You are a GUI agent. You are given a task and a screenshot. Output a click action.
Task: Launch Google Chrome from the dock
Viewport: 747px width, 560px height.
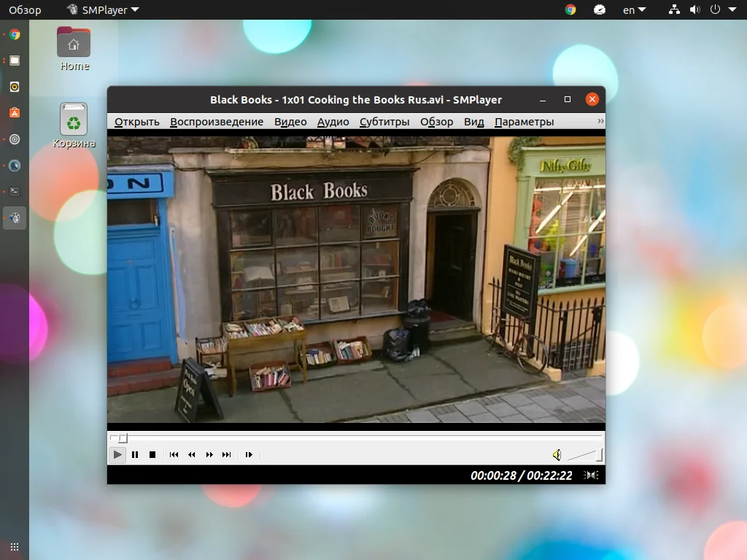point(15,34)
